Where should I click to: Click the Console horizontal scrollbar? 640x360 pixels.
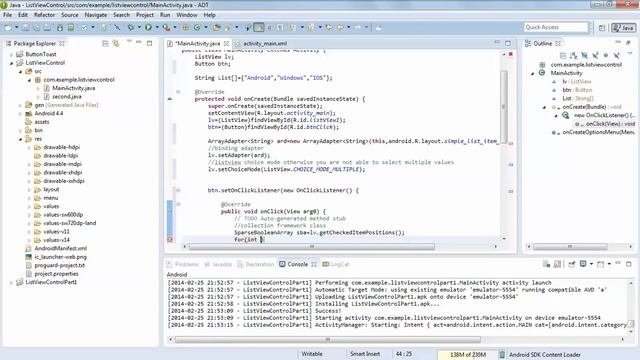pyautogui.click(x=327, y=340)
